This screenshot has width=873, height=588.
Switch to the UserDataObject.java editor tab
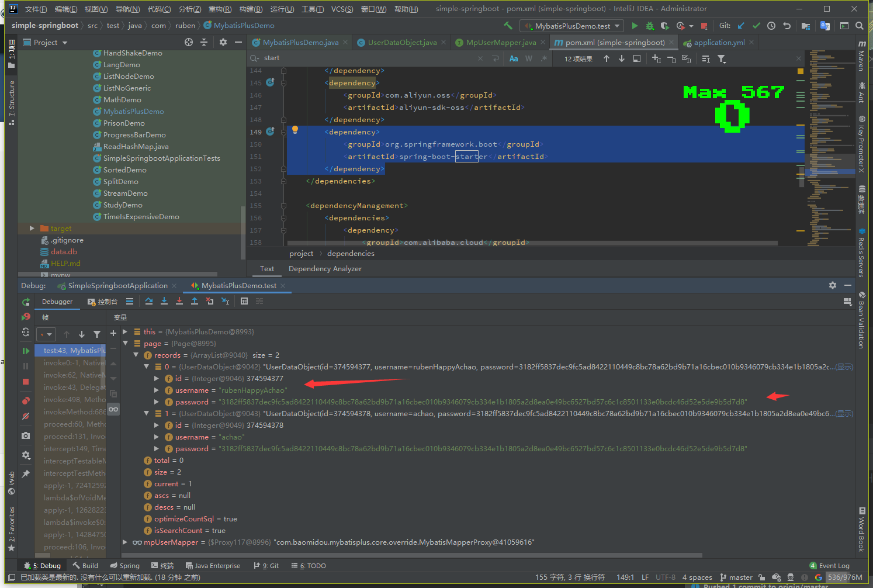(402, 42)
